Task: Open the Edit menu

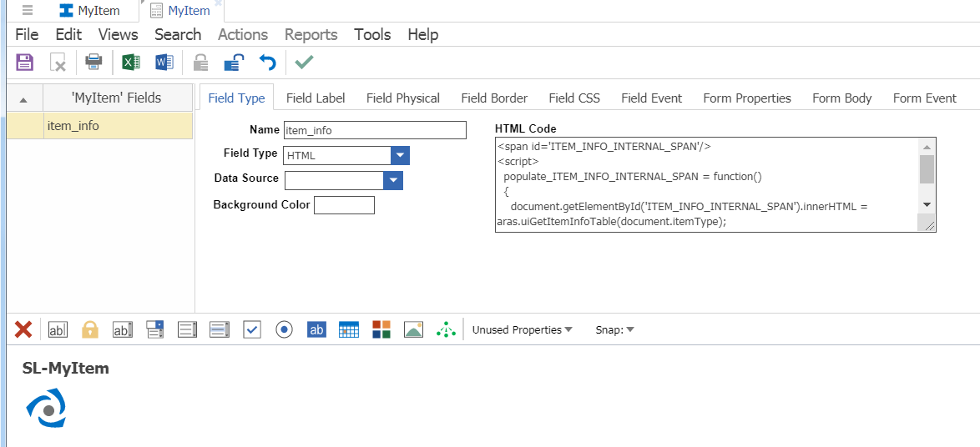Action: (x=68, y=34)
